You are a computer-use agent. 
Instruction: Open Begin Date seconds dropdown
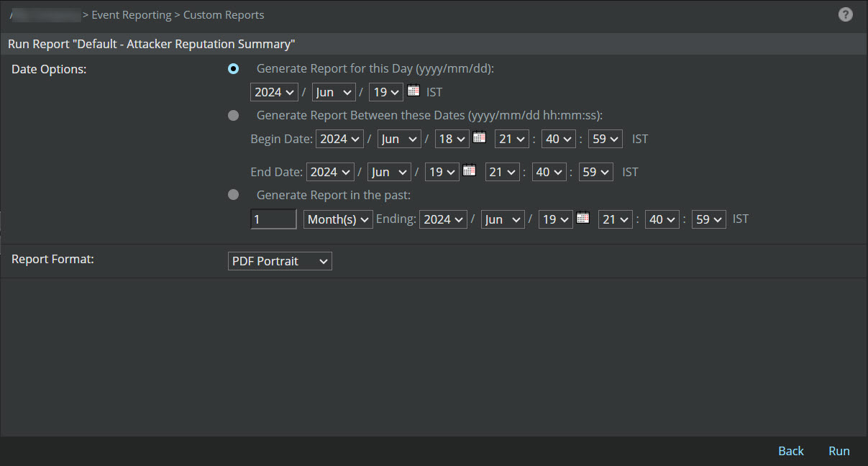(x=606, y=139)
